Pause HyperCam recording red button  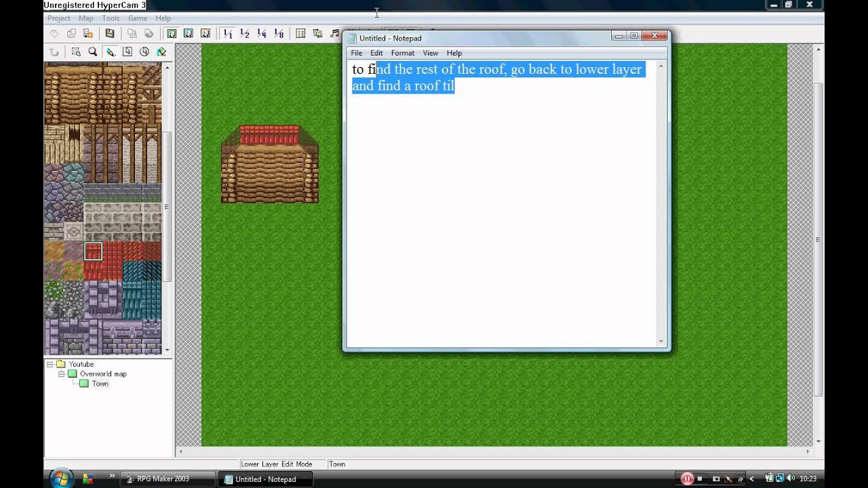(687, 479)
